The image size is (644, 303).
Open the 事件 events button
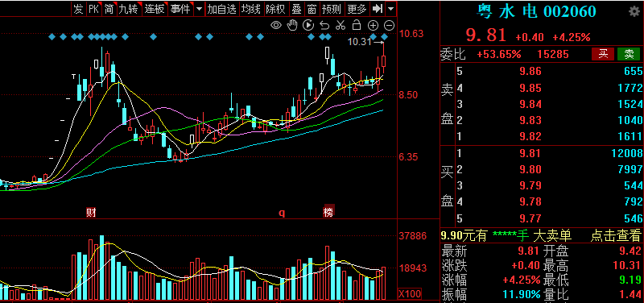coord(180,9)
